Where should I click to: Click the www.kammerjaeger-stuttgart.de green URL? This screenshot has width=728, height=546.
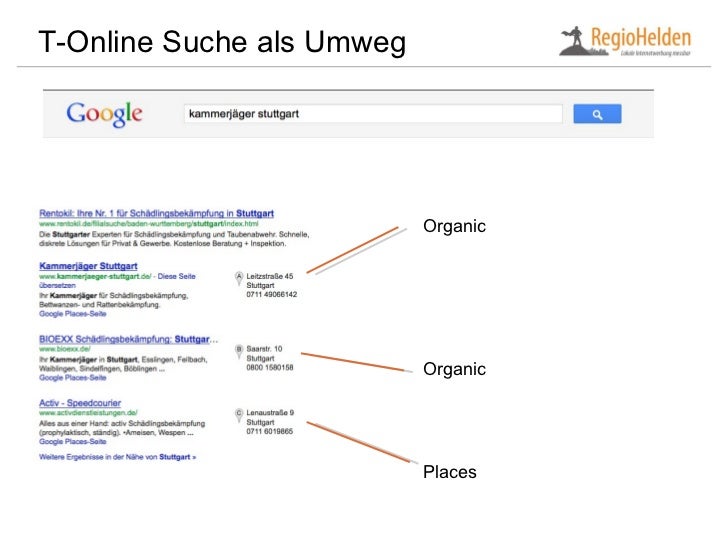tap(95, 276)
